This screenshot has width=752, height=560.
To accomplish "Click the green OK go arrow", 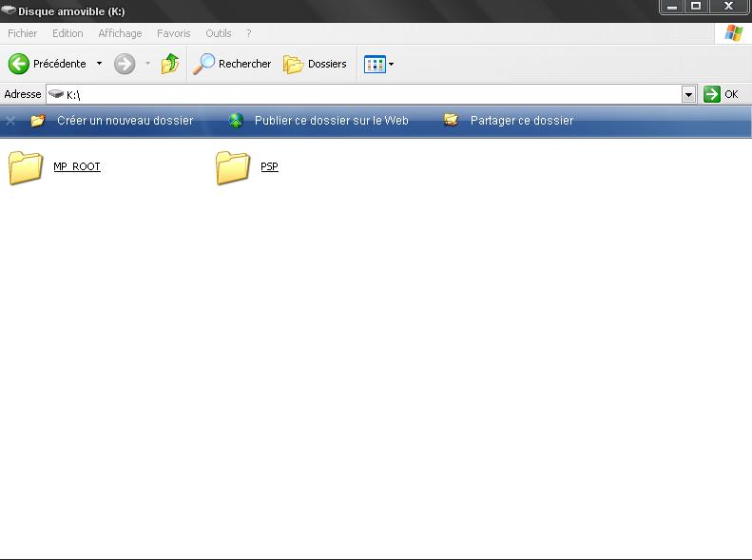I will (712, 94).
